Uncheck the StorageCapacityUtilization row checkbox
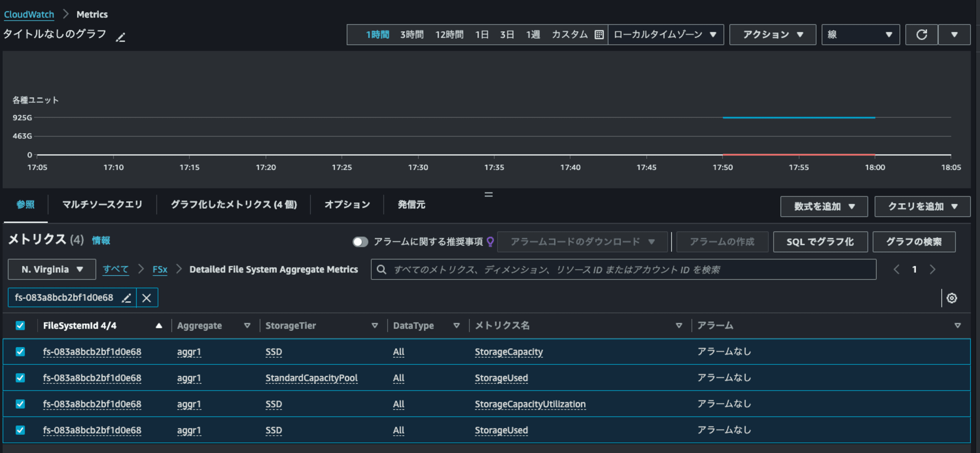 20,404
